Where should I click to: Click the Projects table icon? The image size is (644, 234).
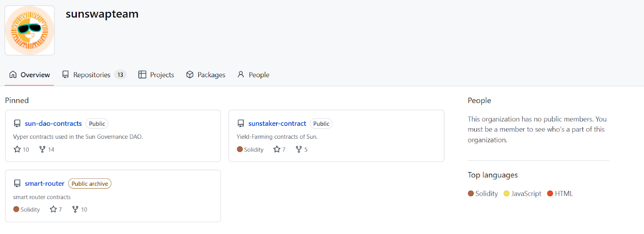coord(142,74)
